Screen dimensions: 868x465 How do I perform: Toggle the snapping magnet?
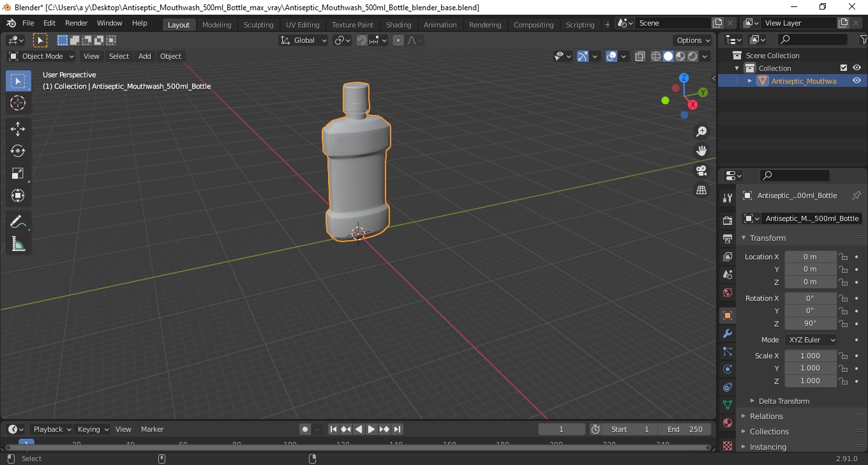click(362, 40)
